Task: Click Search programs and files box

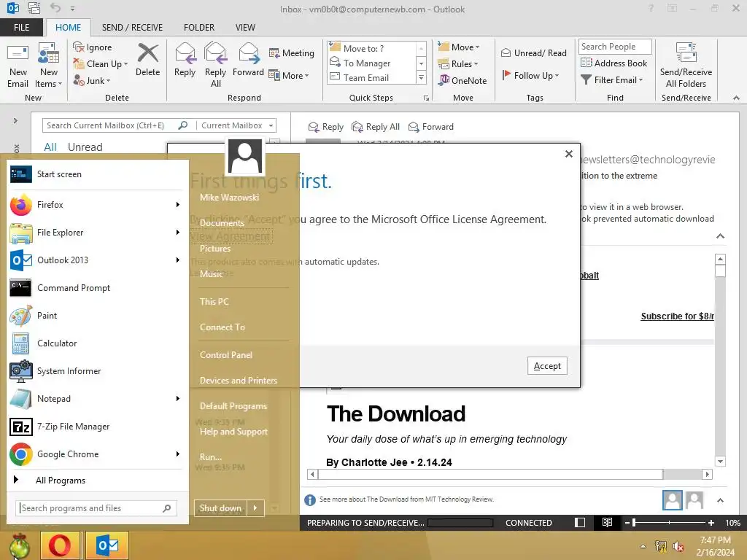Action: 96,508
